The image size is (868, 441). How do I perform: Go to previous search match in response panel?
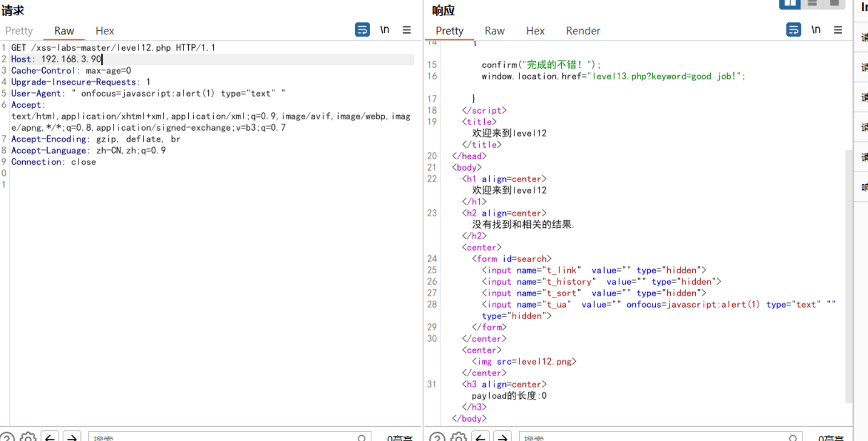point(481,437)
